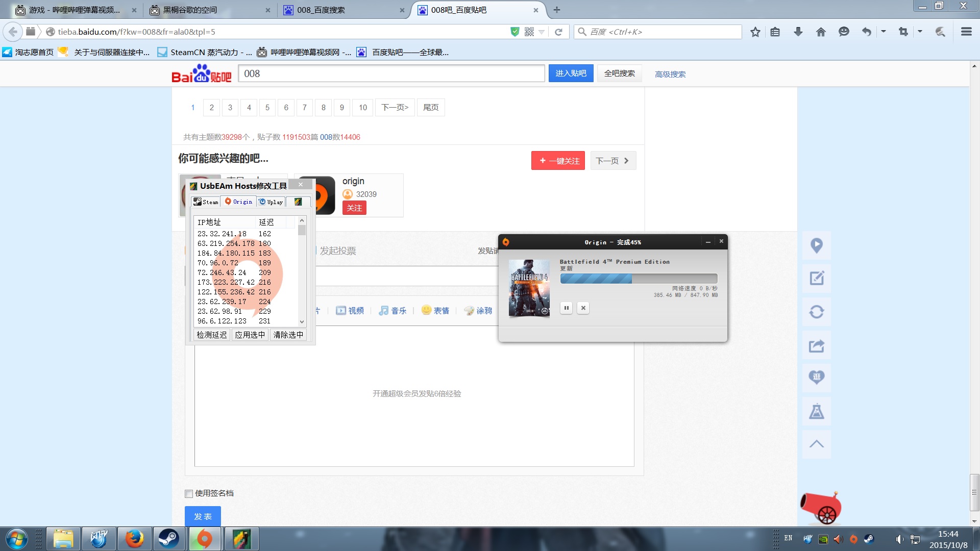Expand the dropdown arrow beside crop icon
980x551 pixels.
click(x=920, y=32)
